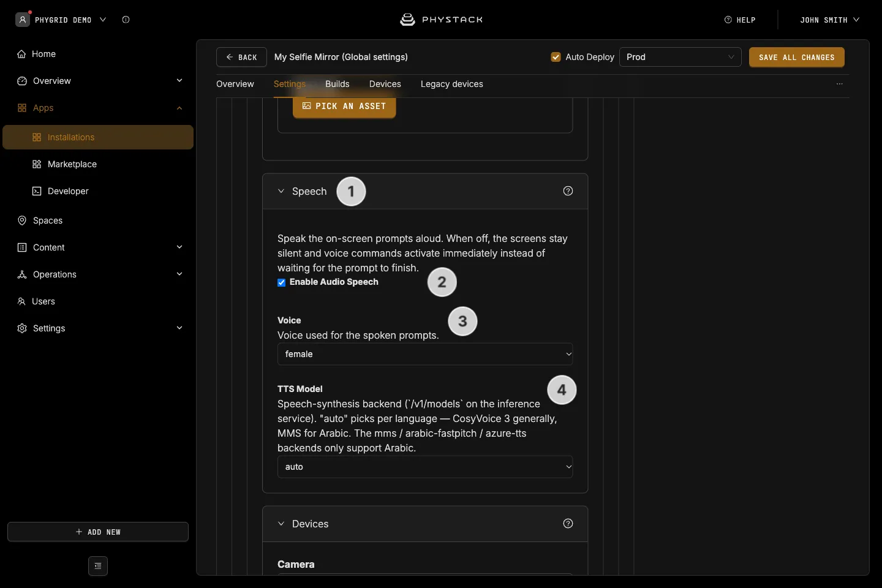Viewport: 882px width, 588px height.
Task: Toggle the Auto Deploy checkbox
Action: tap(556, 57)
